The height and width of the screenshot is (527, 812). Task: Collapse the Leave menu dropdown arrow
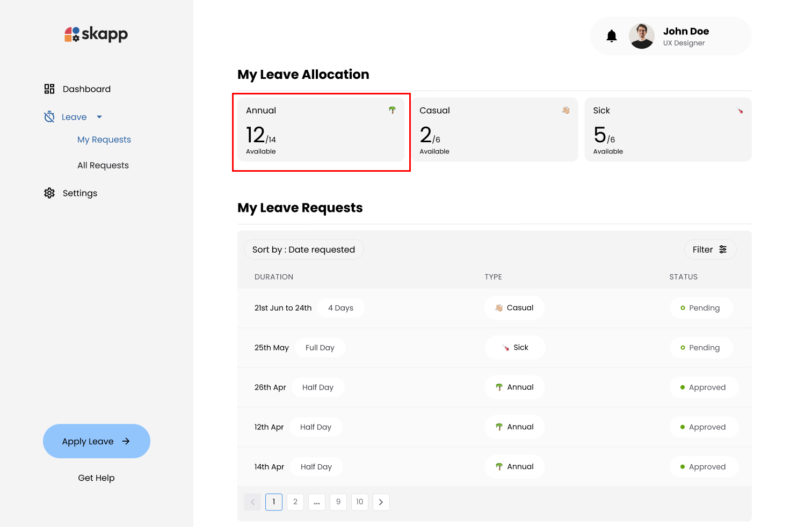[99, 117]
